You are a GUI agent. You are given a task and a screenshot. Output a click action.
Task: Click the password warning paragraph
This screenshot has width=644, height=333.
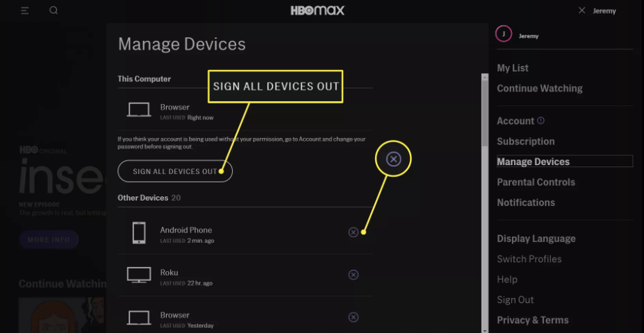tap(242, 143)
